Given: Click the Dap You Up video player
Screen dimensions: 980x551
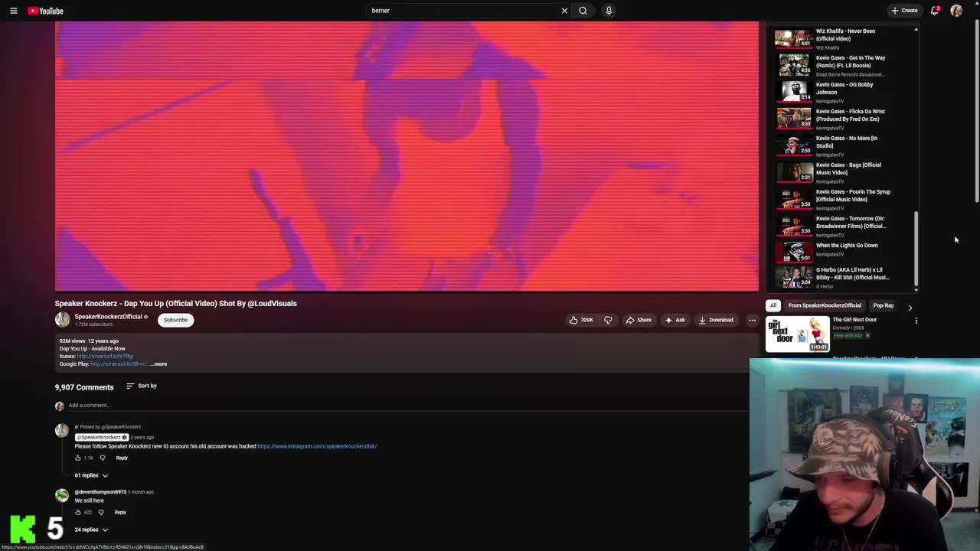Looking at the screenshot, I should 407,157.
